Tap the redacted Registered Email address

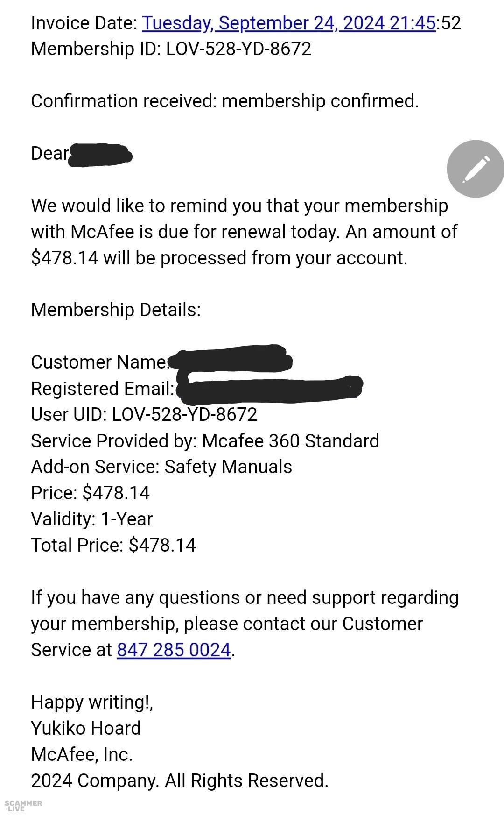pyautogui.click(x=269, y=389)
